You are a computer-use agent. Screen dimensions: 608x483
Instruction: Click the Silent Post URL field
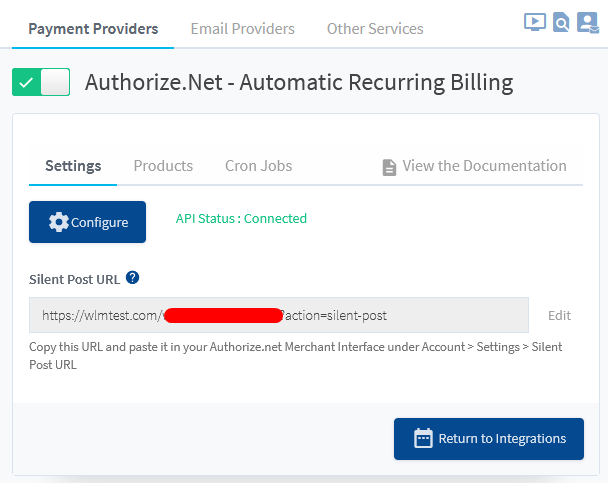[x=279, y=315]
